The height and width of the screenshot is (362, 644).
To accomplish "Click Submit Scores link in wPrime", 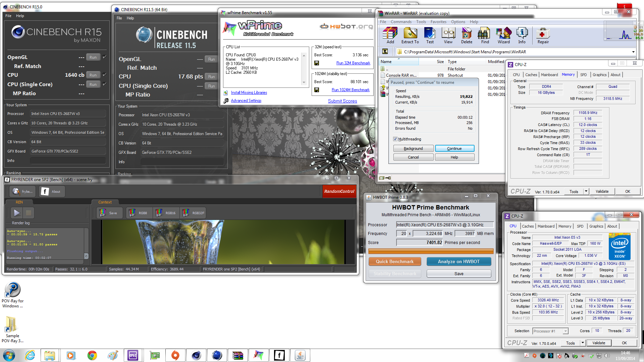I will [342, 101].
